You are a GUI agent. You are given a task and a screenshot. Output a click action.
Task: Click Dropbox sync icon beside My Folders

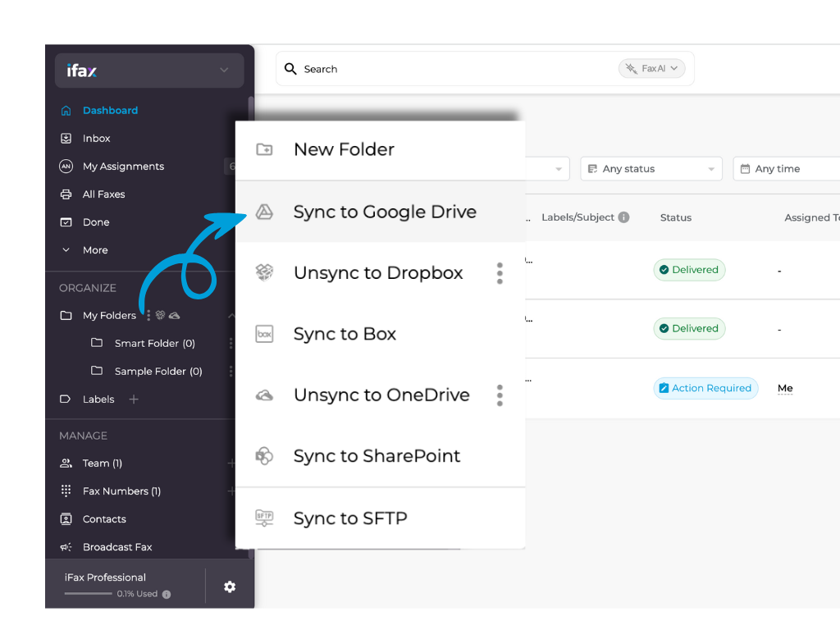160,315
